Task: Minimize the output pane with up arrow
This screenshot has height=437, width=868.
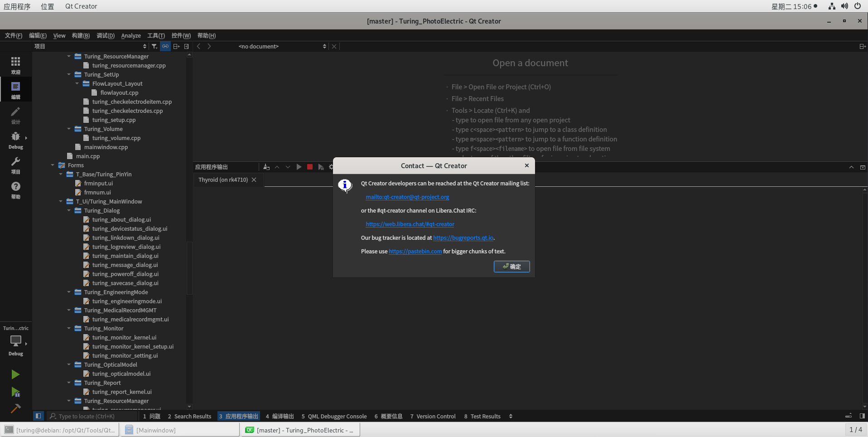Action: coord(851,167)
